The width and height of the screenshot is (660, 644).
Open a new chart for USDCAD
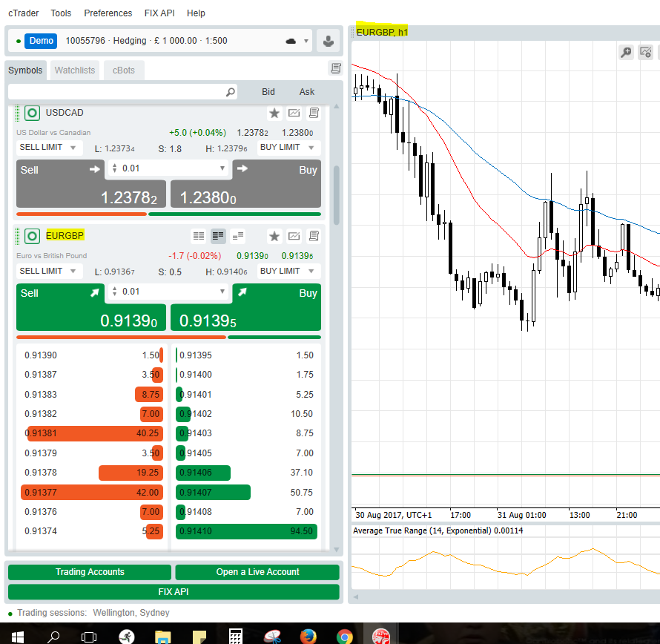[294, 113]
